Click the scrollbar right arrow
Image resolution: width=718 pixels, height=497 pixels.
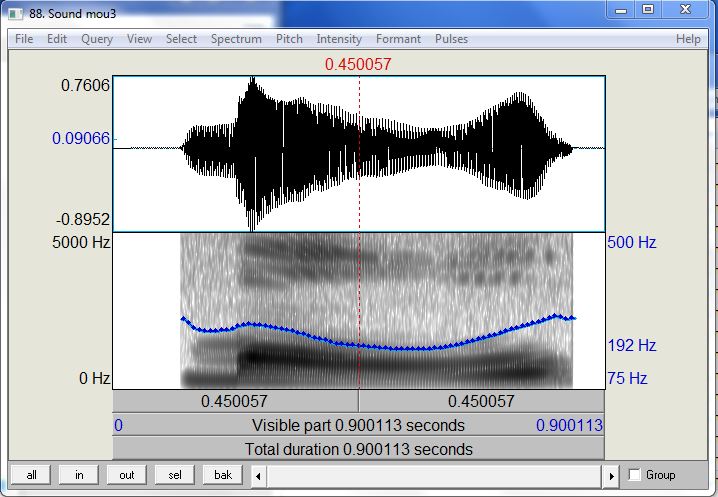(x=612, y=476)
